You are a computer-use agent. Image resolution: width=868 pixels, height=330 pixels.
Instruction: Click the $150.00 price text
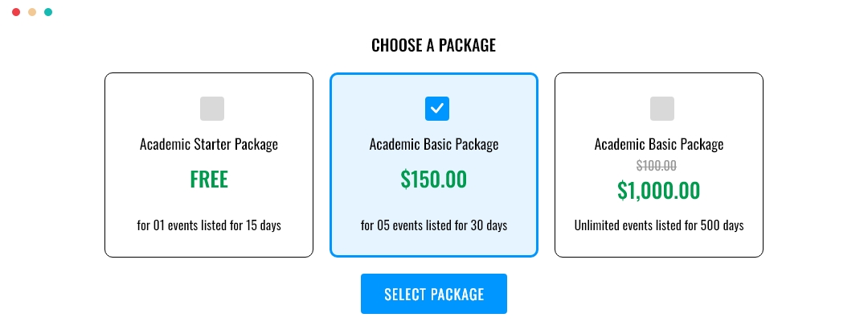(x=434, y=179)
